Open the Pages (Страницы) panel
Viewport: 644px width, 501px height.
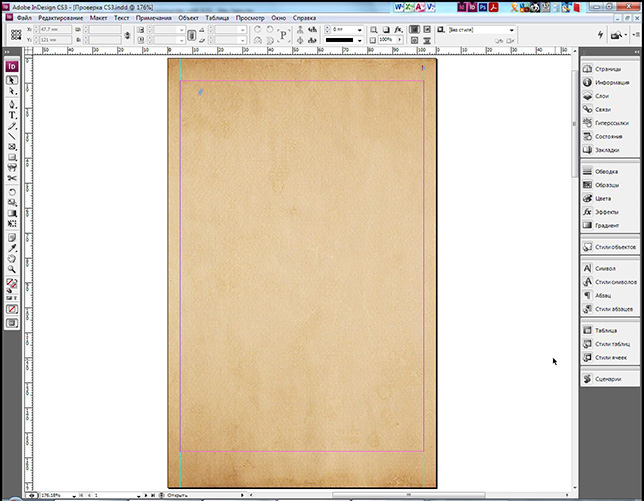coord(607,68)
